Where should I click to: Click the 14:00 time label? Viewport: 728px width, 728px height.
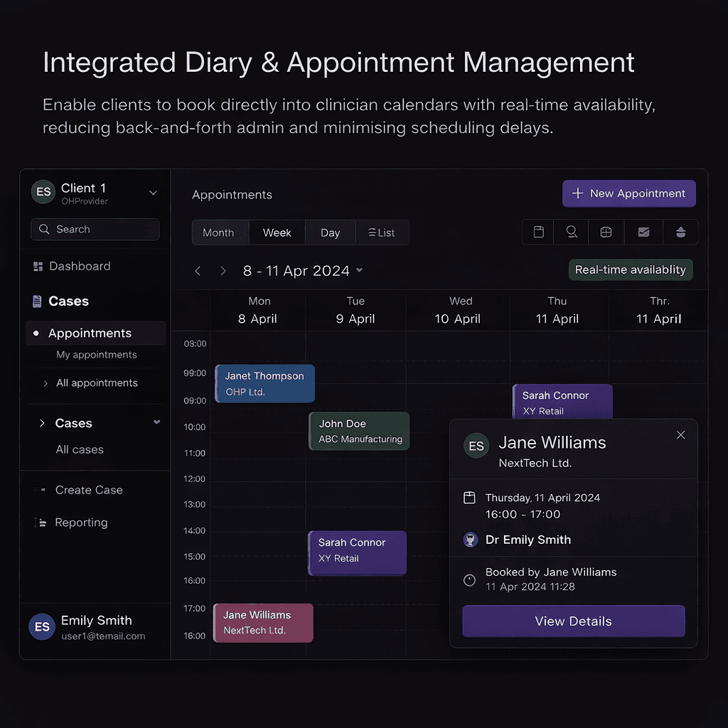point(194,530)
